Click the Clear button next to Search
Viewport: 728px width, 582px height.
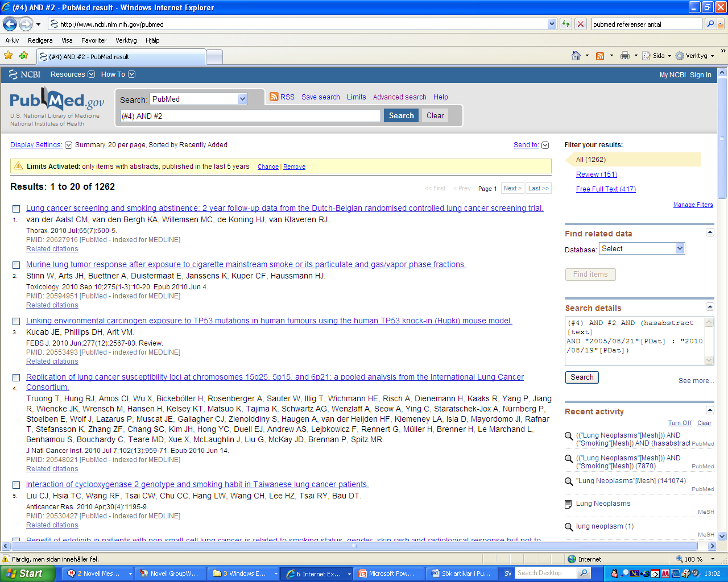click(x=435, y=115)
